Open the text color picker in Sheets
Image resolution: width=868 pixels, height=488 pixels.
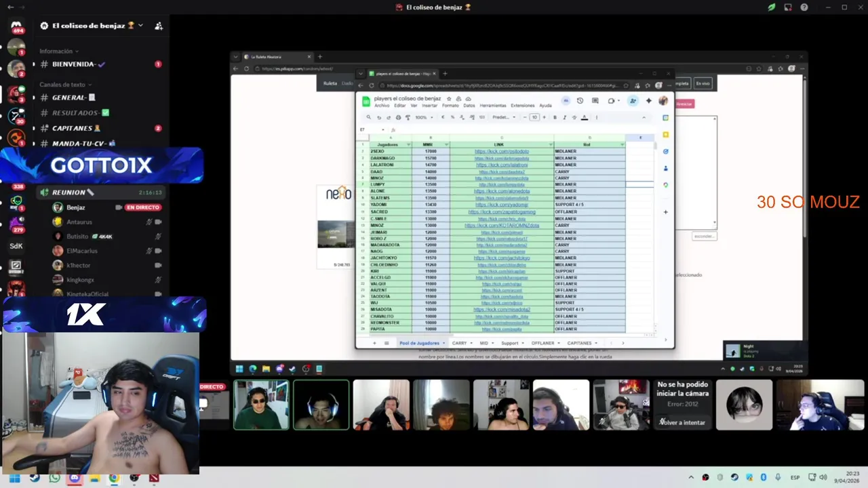(585, 117)
